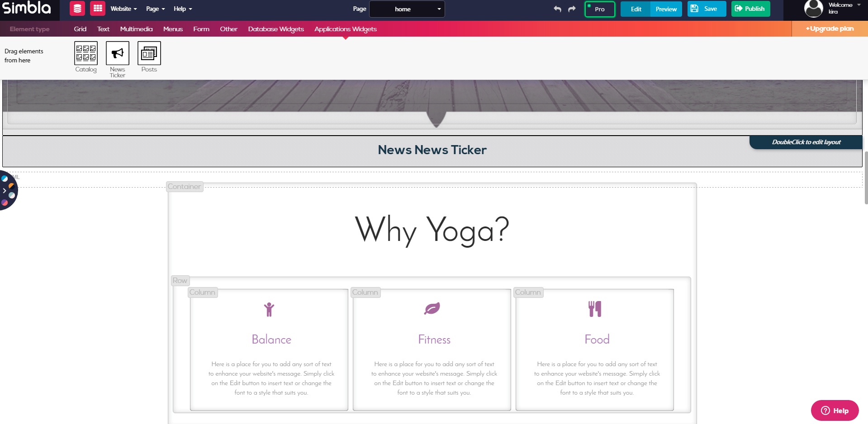The width and height of the screenshot is (868, 424).
Task: Click the Save button
Action: click(x=707, y=9)
